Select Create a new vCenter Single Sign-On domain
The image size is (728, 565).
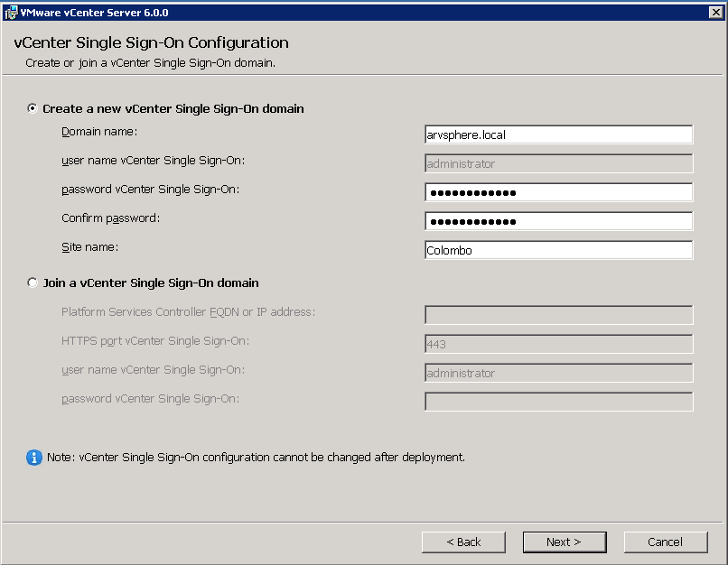[x=33, y=107]
